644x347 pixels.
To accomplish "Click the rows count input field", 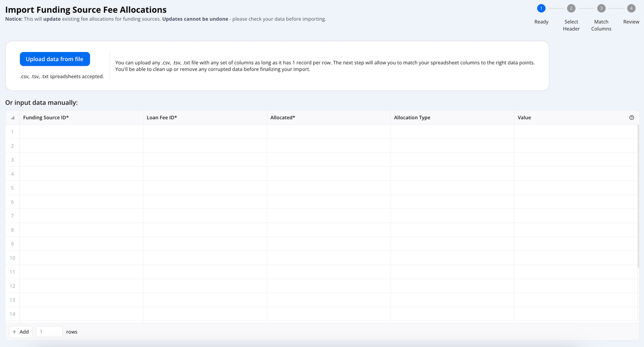I will (x=49, y=332).
